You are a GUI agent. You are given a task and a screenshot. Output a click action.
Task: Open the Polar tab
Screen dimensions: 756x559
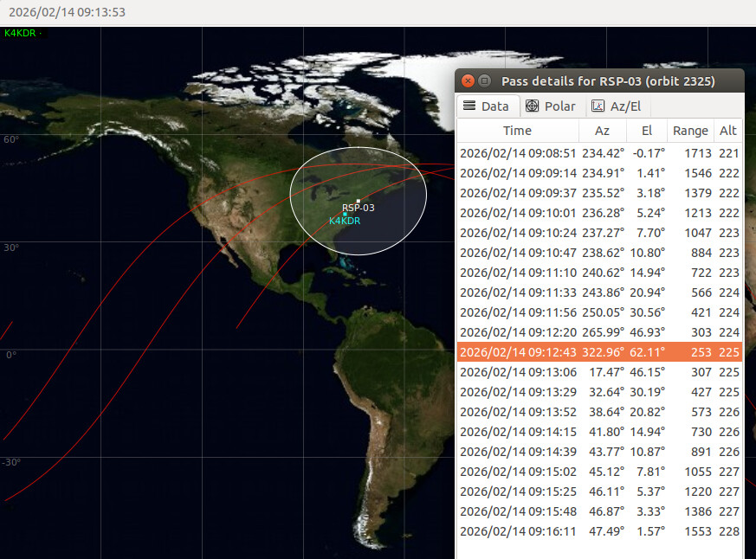(551, 106)
